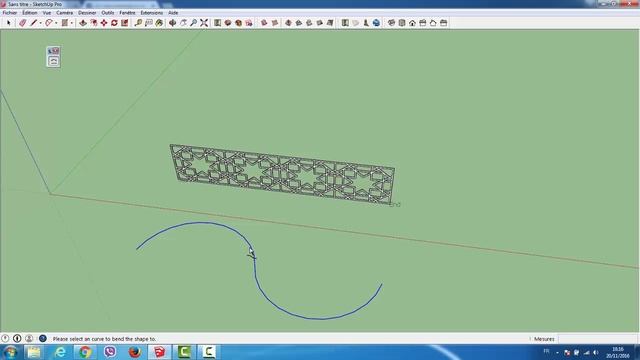Open Viber from taskbar
This screenshot has height=360, width=640.
coord(110,352)
